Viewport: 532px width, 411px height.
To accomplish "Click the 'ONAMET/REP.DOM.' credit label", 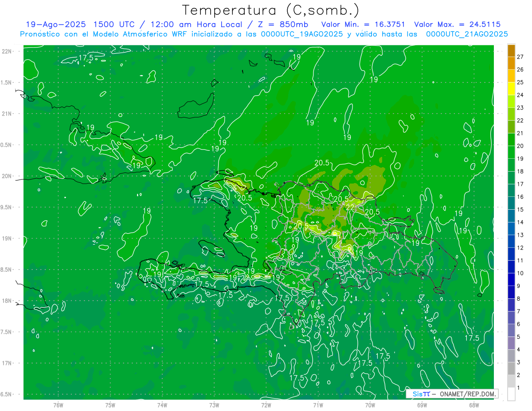I will coord(468,394).
